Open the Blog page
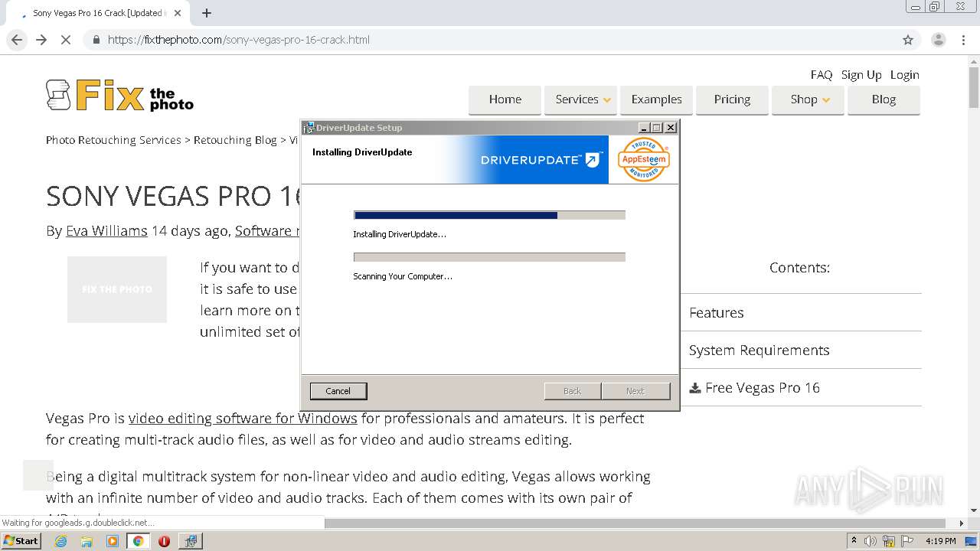980x551 pixels. click(884, 99)
